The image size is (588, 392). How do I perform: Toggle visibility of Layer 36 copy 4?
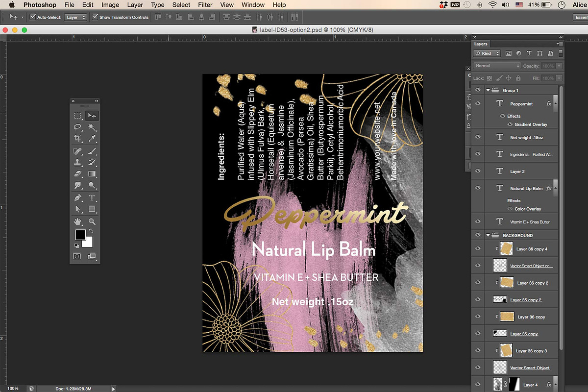478,249
